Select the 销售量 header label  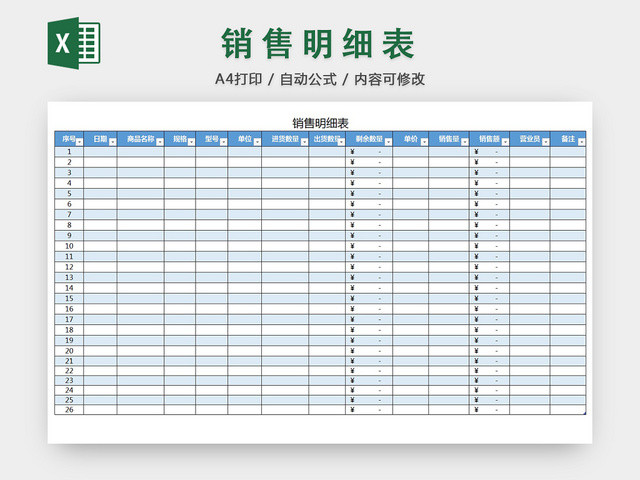pyautogui.click(x=449, y=139)
